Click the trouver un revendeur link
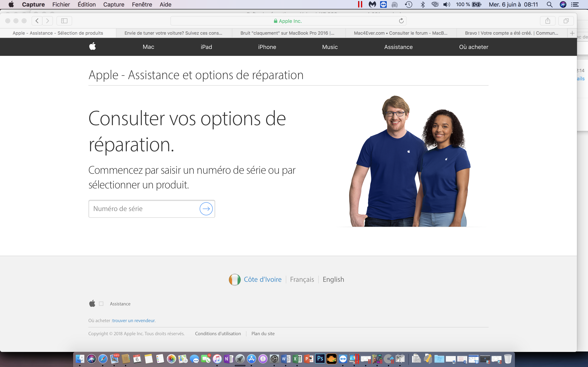The width and height of the screenshot is (588, 367). 133,321
